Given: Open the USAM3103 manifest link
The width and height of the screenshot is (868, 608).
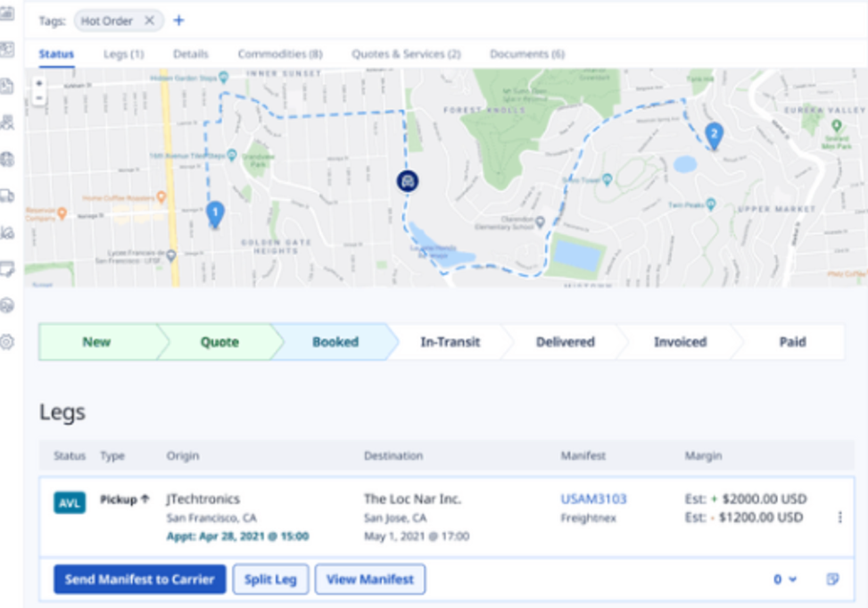Looking at the screenshot, I should (593, 499).
